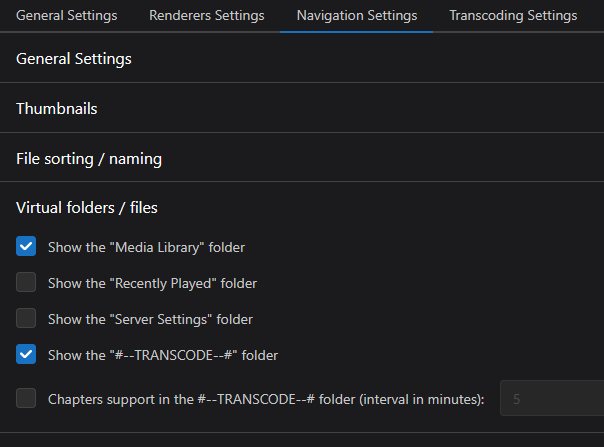The width and height of the screenshot is (604, 447).
Task: Open the Renderers Settings tab
Action: (x=207, y=16)
